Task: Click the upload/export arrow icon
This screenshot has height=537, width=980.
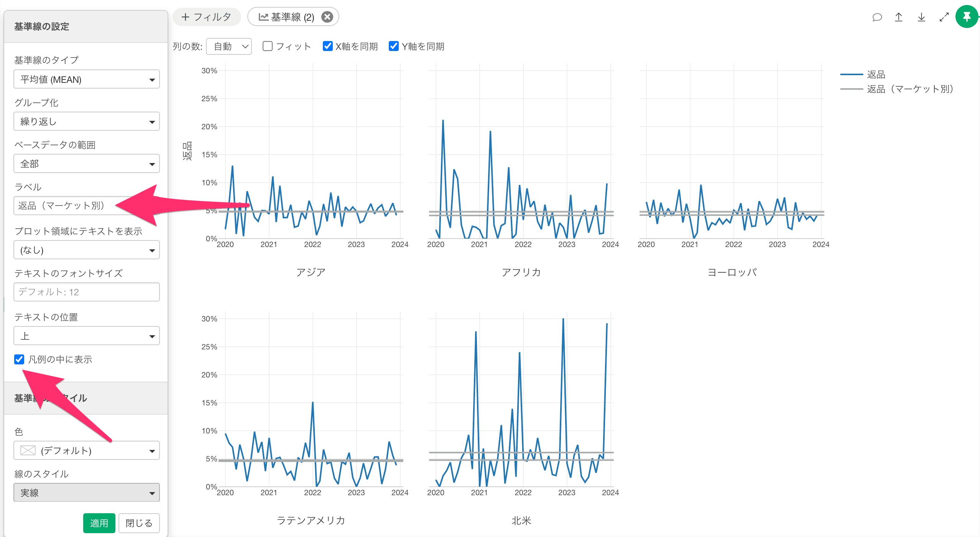Action: click(x=899, y=17)
